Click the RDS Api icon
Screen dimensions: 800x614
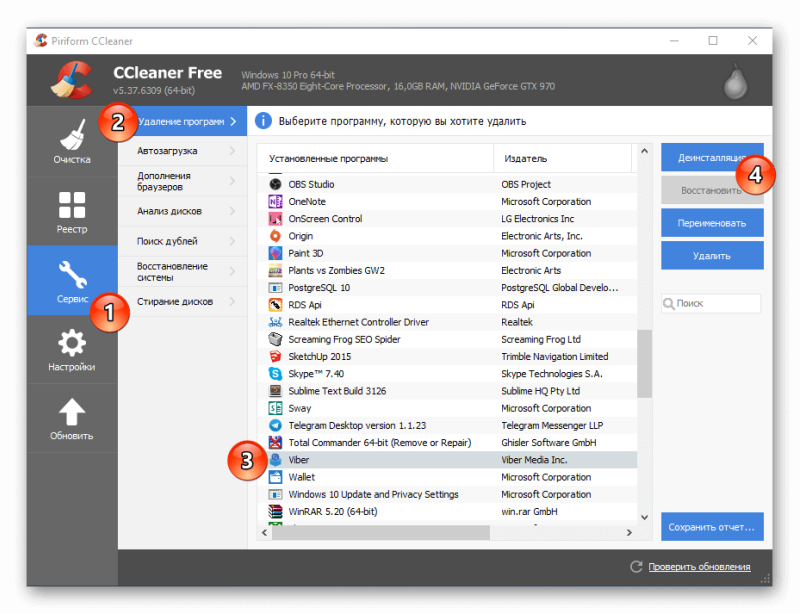275,305
